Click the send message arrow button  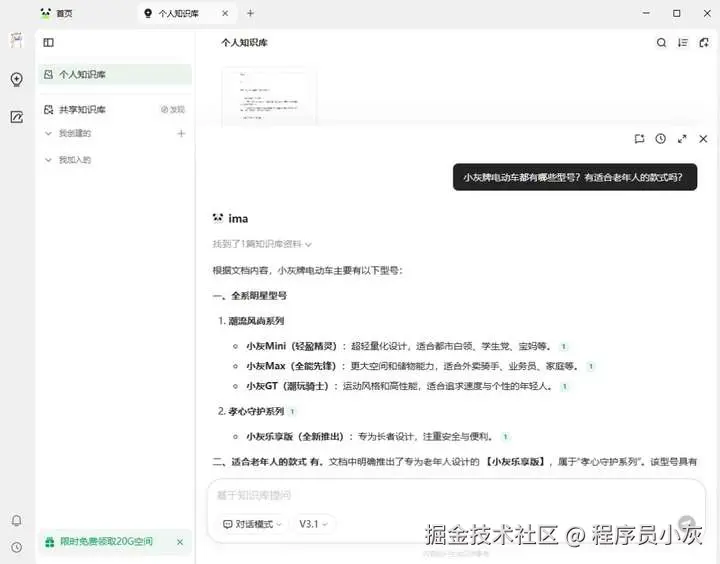point(687,523)
